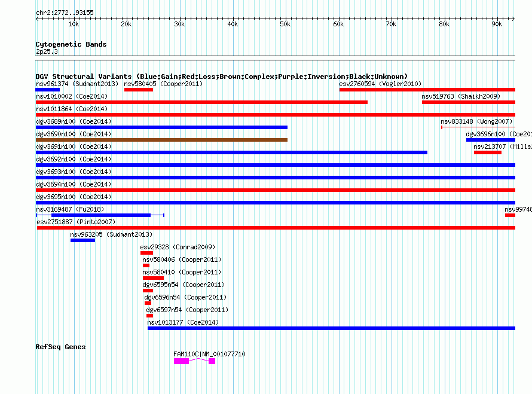Select dgv3690n100 (Coe2014) variant label
This screenshot has width=532, height=394.
coord(74,134)
